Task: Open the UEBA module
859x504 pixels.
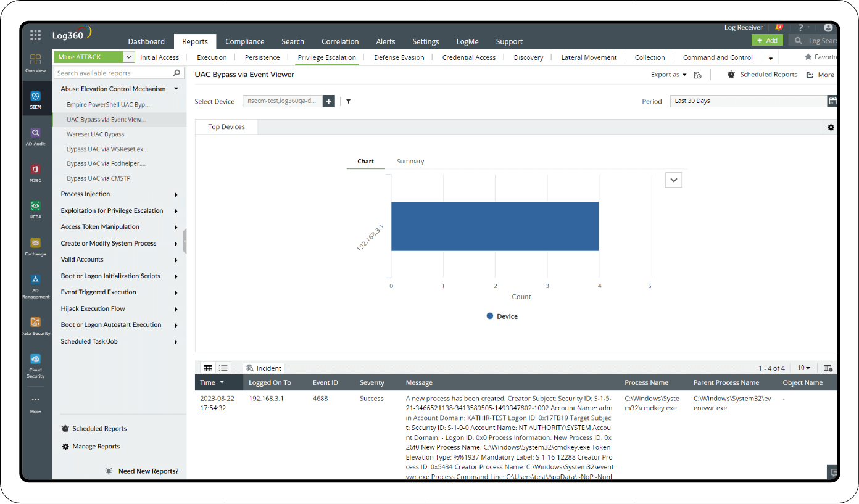Action: pos(35,210)
